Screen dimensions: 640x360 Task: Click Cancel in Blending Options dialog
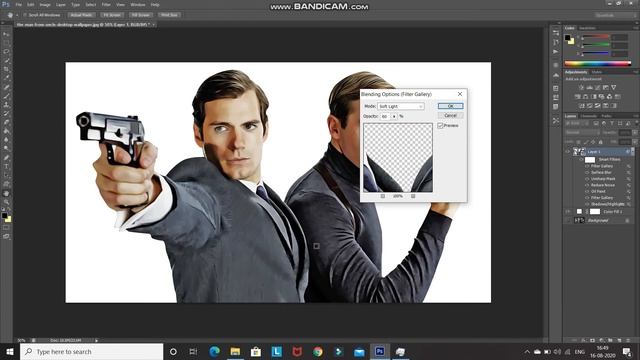450,116
